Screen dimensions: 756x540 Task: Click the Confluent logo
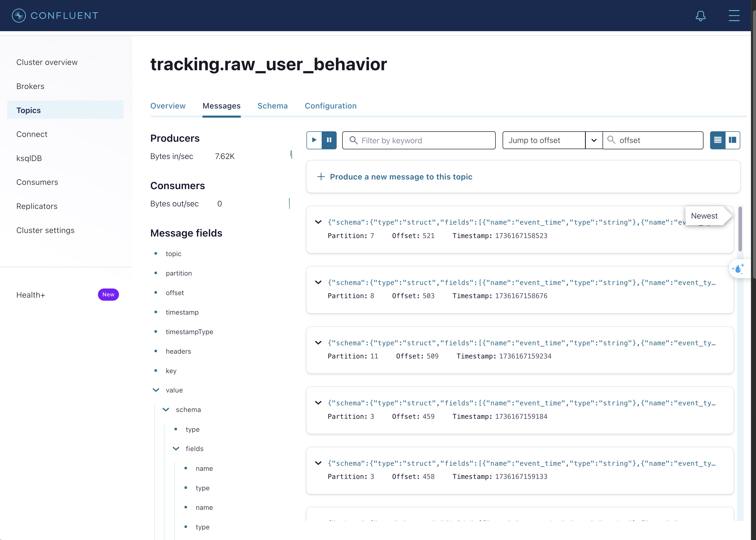click(55, 16)
